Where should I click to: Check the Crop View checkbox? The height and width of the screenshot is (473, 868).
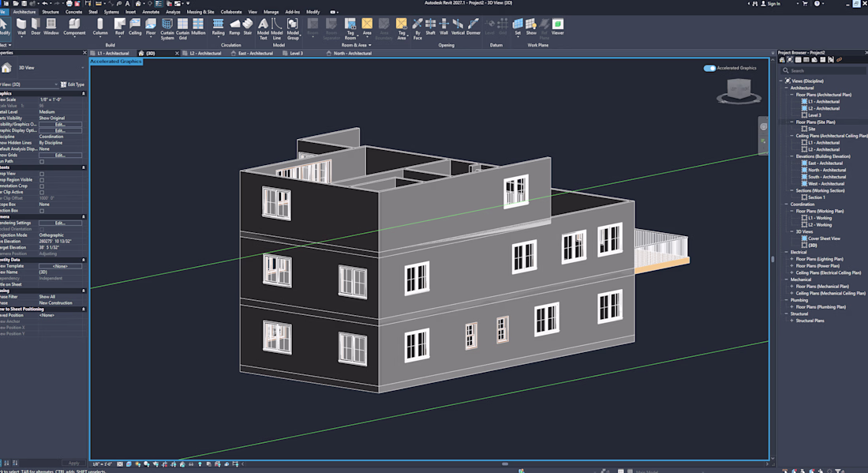coord(42,174)
